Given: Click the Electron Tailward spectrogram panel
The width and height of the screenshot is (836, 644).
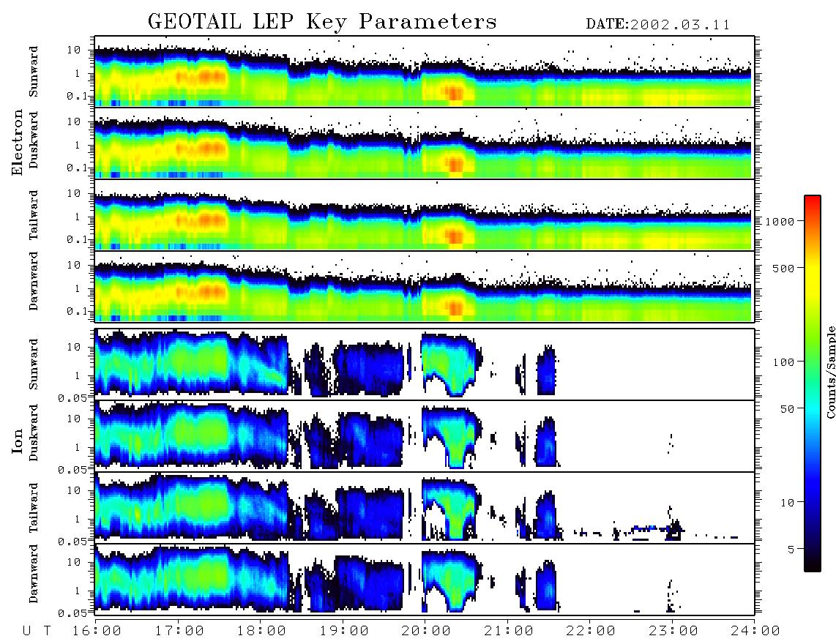Looking at the screenshot, I should tap(425, 215).
